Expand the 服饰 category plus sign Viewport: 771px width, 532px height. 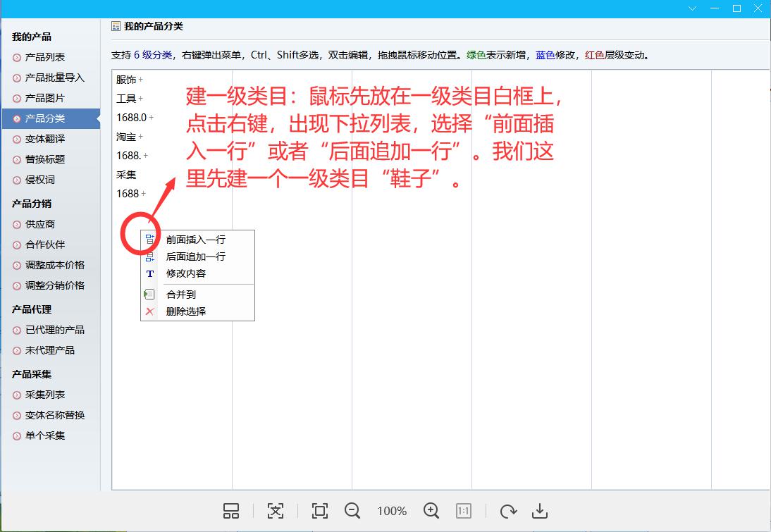click(x=141, y=80)
